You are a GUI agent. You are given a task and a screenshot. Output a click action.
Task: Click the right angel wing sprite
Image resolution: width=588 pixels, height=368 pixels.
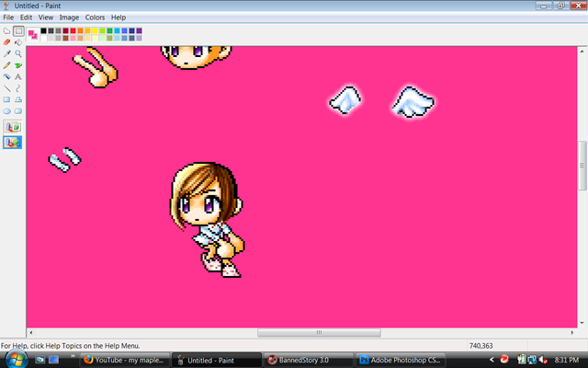(x=413, y=102)
